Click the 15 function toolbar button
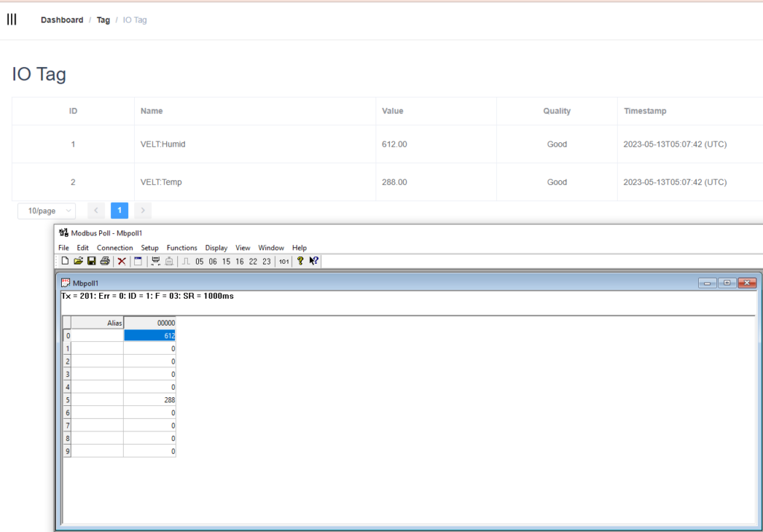Screen dimensions: 763x532 coord(227,262)
